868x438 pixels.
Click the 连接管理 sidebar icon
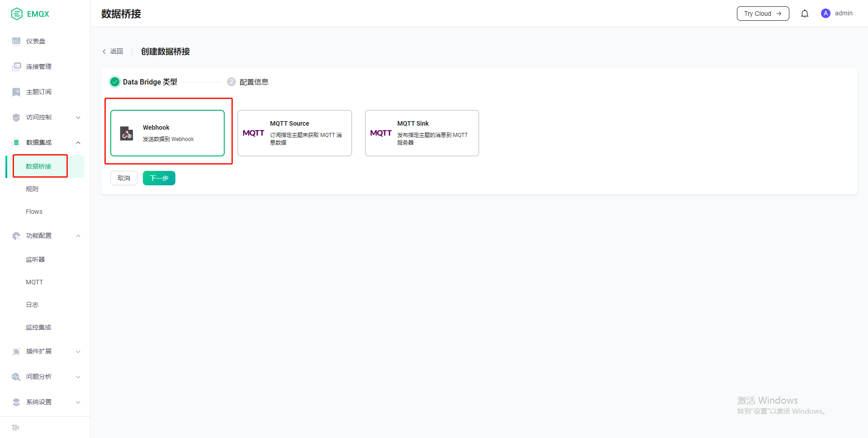[x=16, y=66]
